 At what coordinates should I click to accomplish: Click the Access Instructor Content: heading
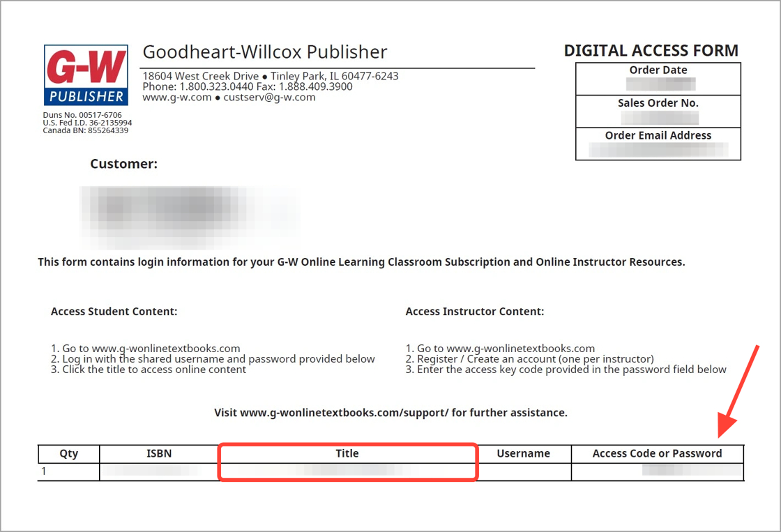(x=475, y=312)
